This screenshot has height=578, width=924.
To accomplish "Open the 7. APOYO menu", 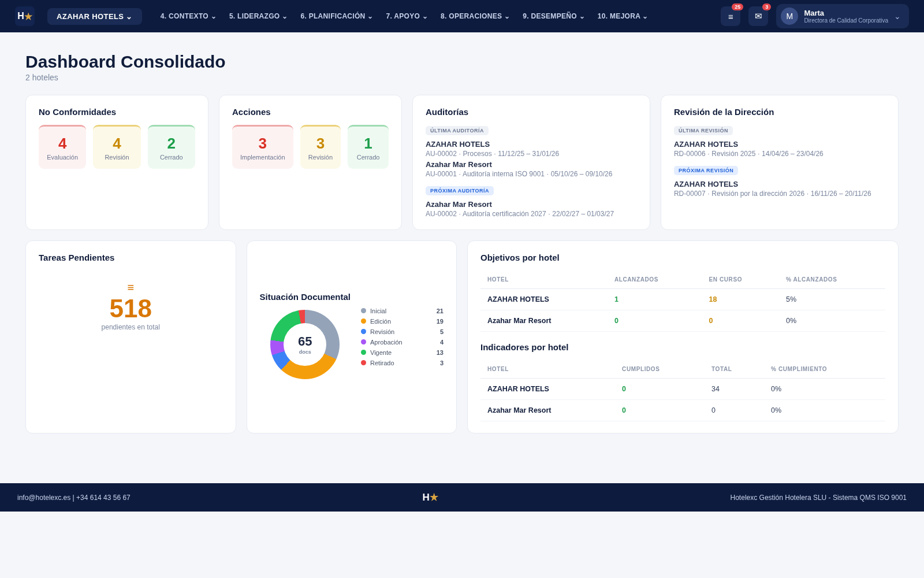I will click(x=407, y=16).
